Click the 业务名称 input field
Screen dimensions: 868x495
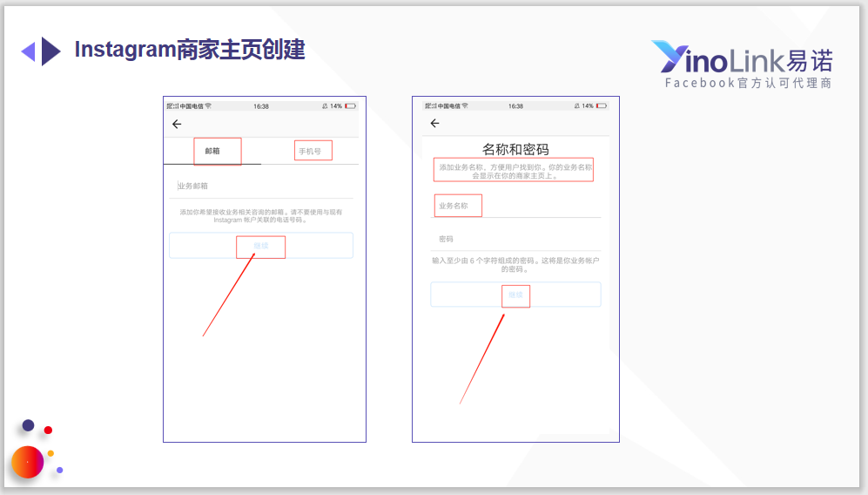coord(515,206)
